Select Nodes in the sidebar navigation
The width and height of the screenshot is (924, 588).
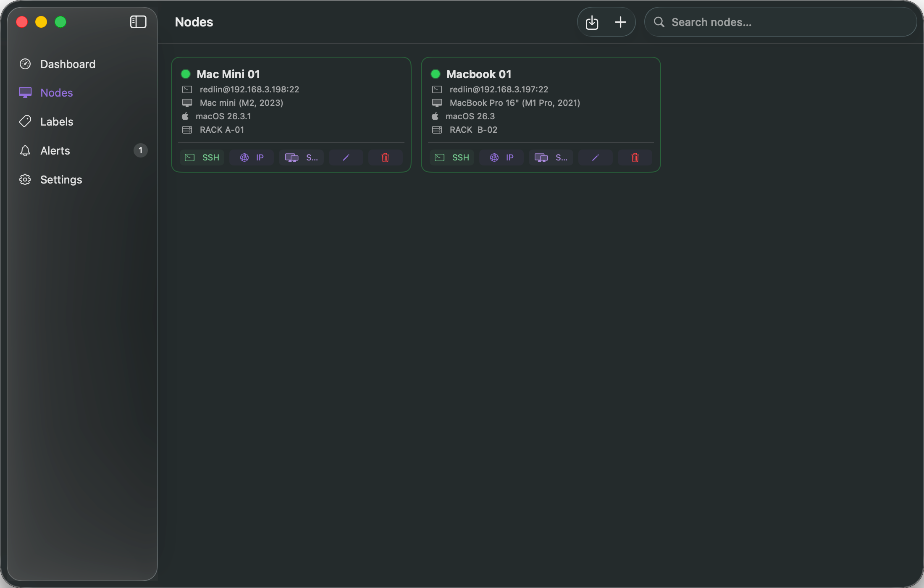[x=57, y=92]
